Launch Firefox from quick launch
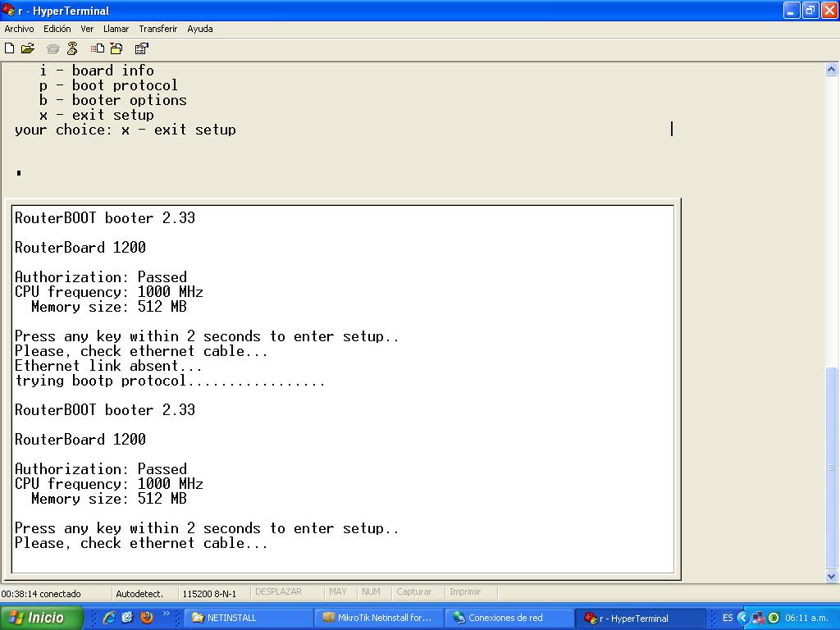Image resolution: width=840 pixels, height=630 pixels. [x=146, y=618]
